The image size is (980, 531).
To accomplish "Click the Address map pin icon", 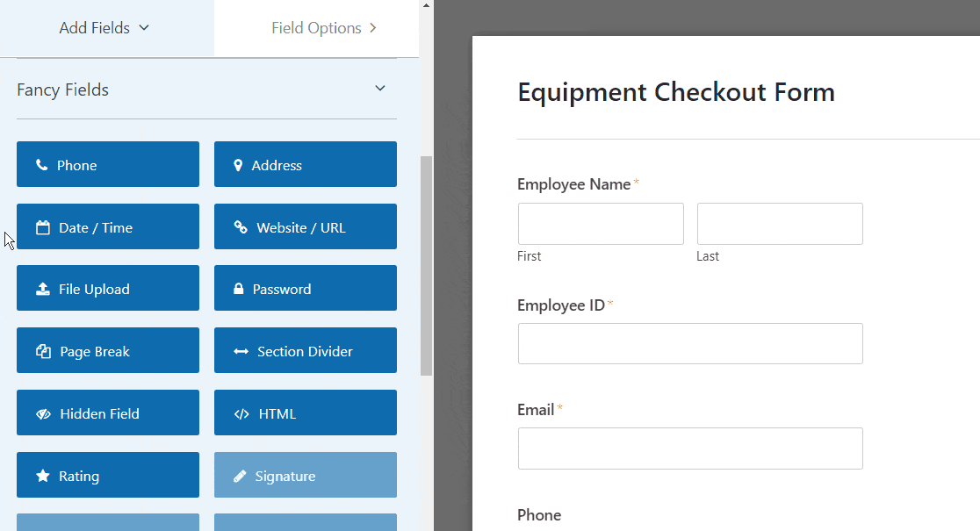I will tap(238, 165).
